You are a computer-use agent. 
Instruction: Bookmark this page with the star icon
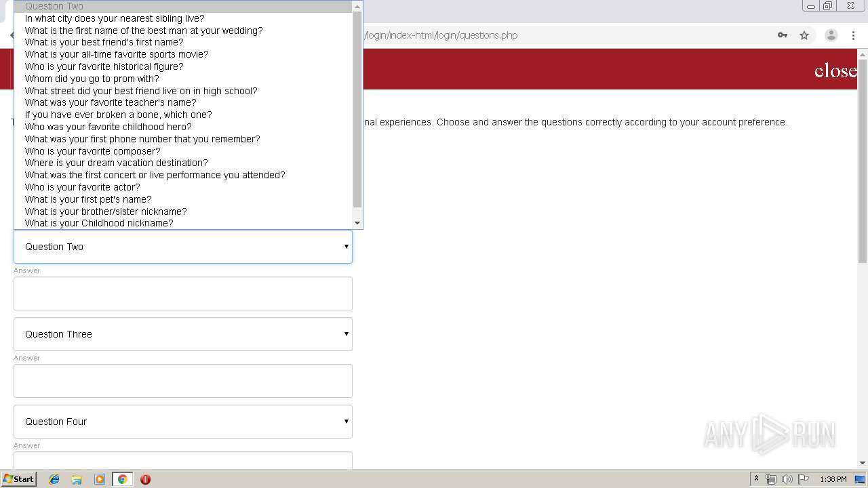804,35
